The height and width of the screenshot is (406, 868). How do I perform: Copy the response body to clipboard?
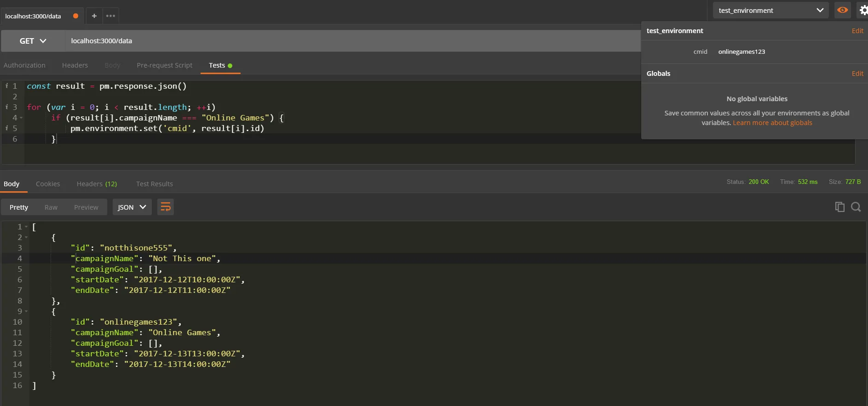[x=839, y=207]
